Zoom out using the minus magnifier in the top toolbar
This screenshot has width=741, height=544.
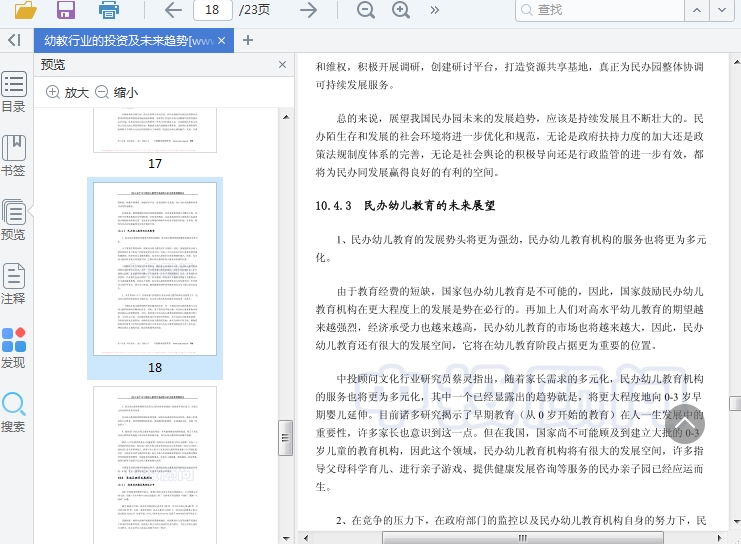point(366,9)
